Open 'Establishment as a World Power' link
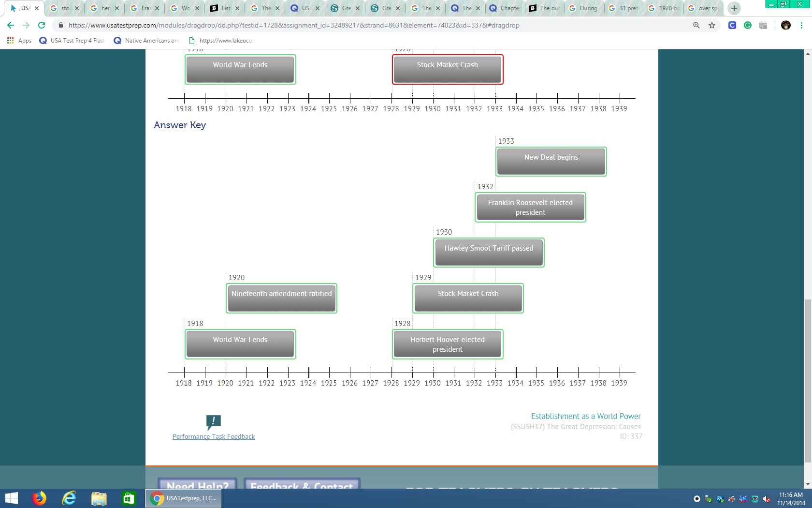812x508 pixels. click(x=585, y=416)
